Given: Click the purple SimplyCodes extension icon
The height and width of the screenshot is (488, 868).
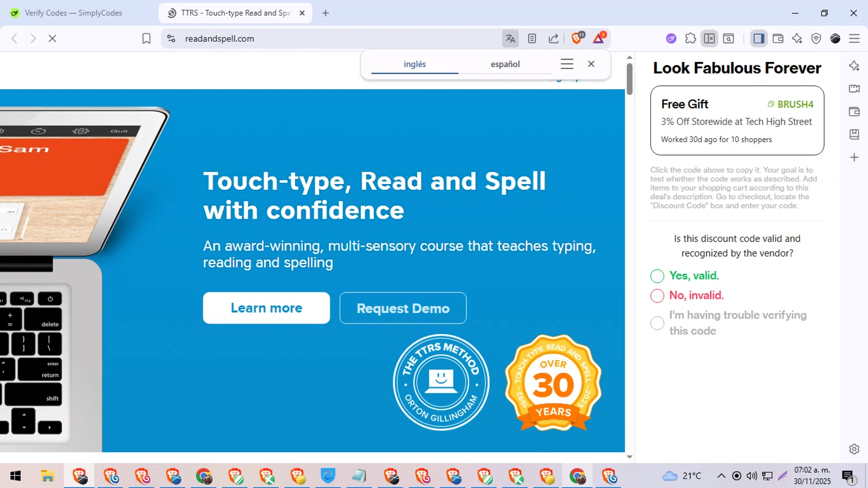Looking at the screenshot, I should click(671, 39).
